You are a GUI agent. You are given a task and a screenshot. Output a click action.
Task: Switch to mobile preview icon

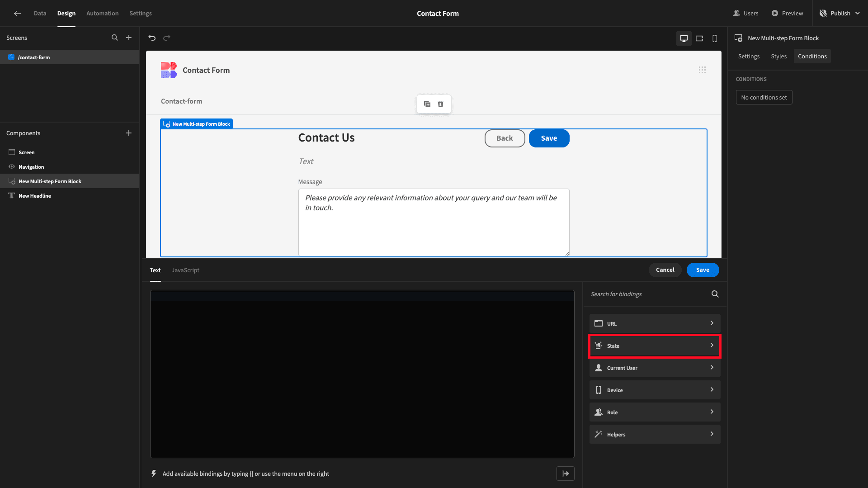pyautogui.click(x=715, y=38)
